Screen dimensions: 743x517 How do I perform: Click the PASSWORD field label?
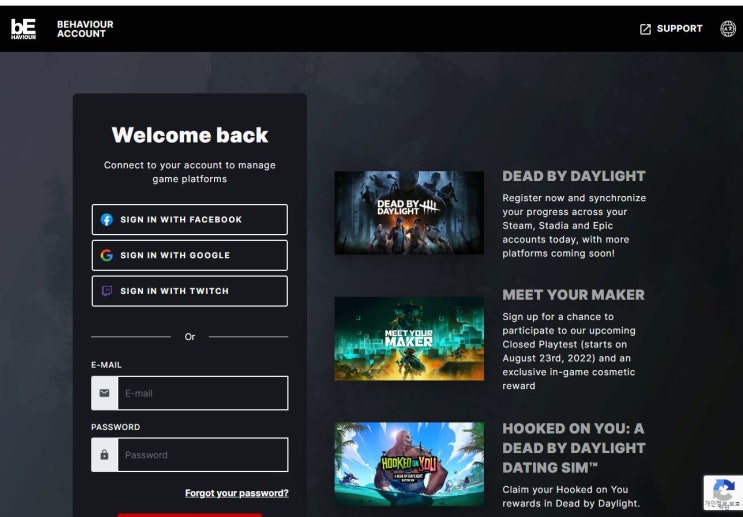click(116, 427)
